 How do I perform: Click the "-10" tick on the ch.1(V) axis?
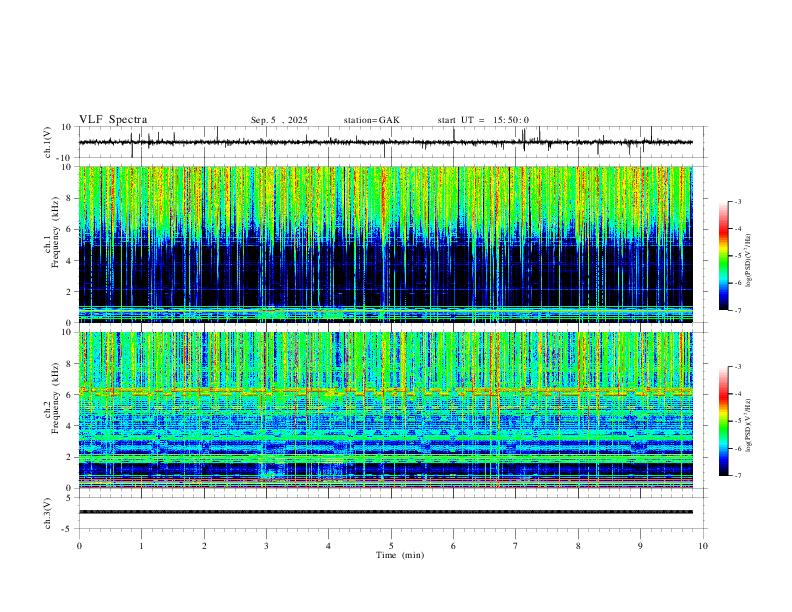(66, 158)
